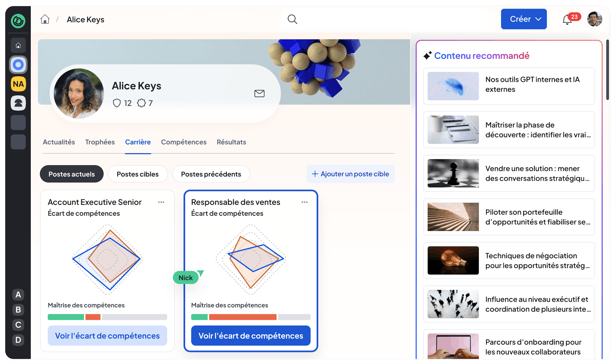Click the green app logo in sidebar

tap(18, 21)
